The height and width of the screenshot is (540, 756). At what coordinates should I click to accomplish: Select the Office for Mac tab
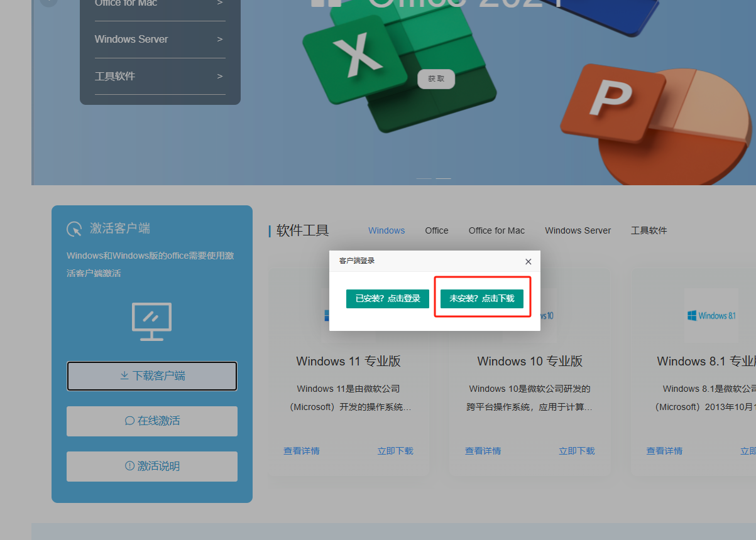coord(496,230)
